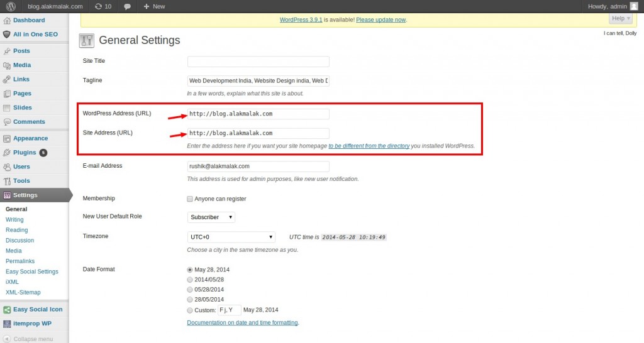Click the Links chain icon
The height and width of the screenshot is (343, 644).
(7, 79)
